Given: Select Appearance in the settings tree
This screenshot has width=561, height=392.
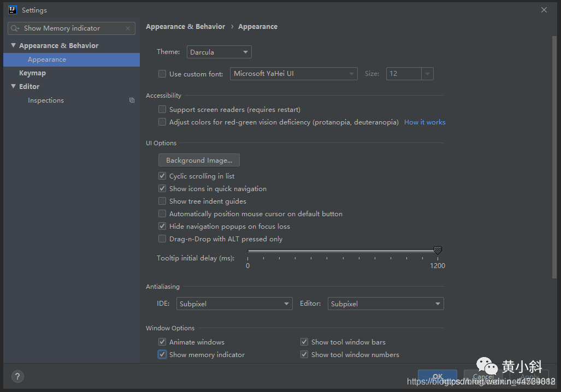Looking at the screenshot, I should pyautogui.click(x=72, y=60).
